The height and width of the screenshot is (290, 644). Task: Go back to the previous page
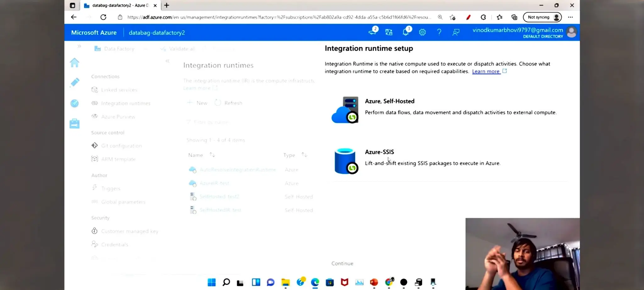point(74,17)
